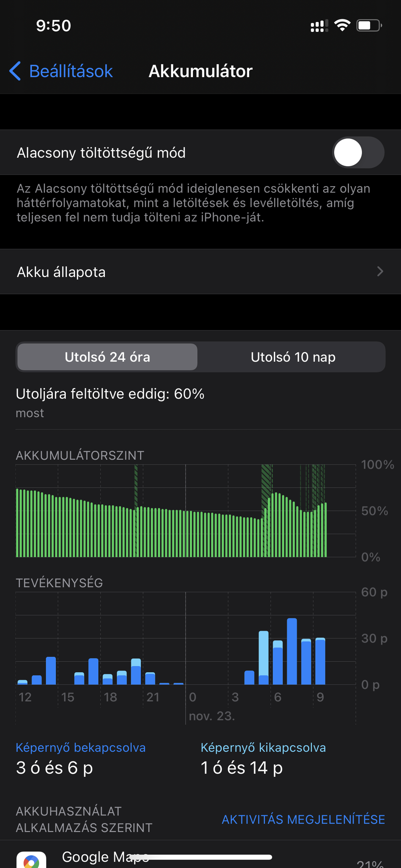Image resolution: width=401 pixels, height=868 pixels.
Task: Open the Akku állapota row
Action: pyautogui.click(x=200, y=272)
